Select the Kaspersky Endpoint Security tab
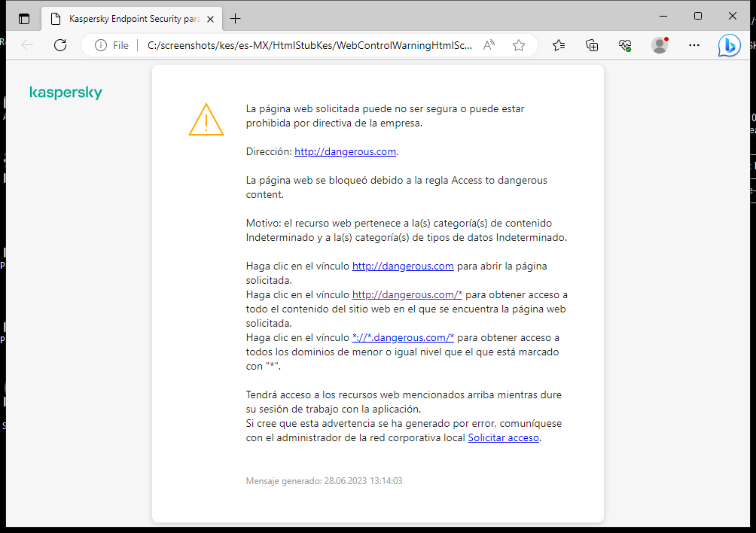Image resolution: width=756 pixels, height=533 pixels. pos(128,18)
